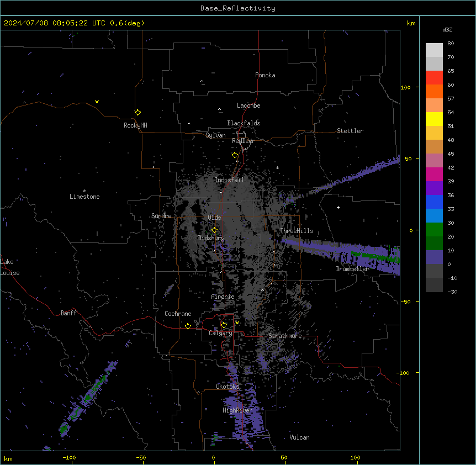Click the yellow station marker south of RedDeer
The height and width of the screenshot is (465, 476).
click(235, 155)
